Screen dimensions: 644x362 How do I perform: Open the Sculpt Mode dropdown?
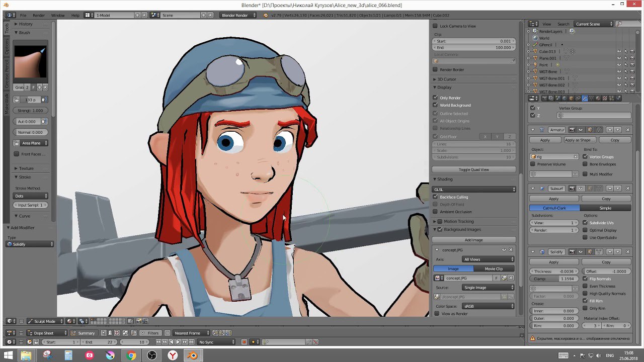click(45, 321)
